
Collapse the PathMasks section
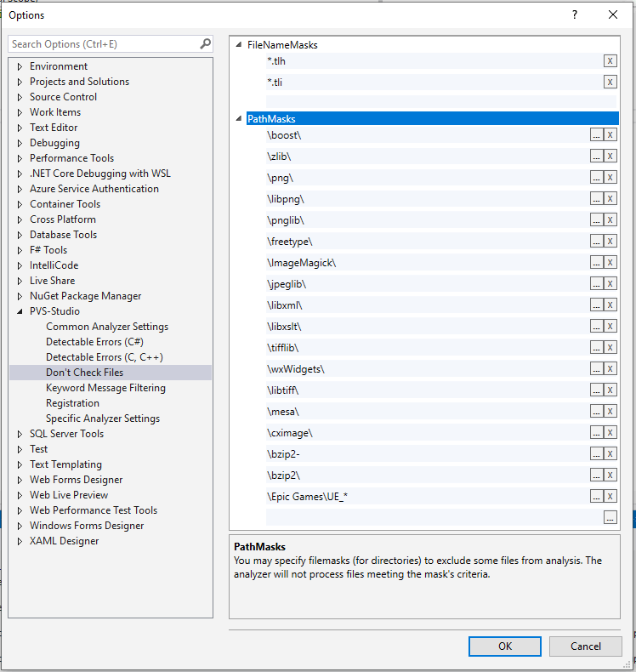click(x=239, y=119)
